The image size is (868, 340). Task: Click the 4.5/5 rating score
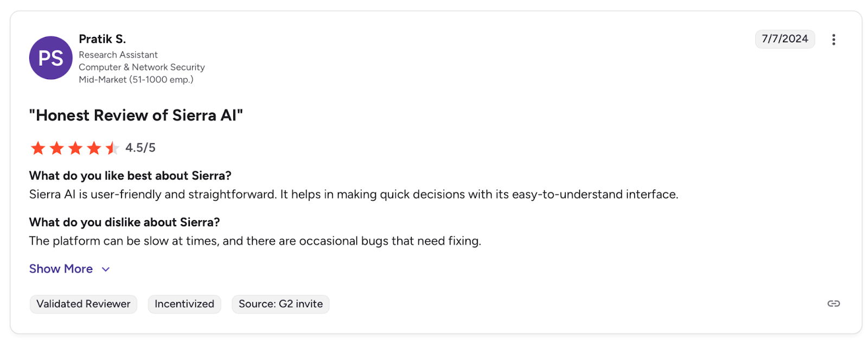(x=141, y=148)
